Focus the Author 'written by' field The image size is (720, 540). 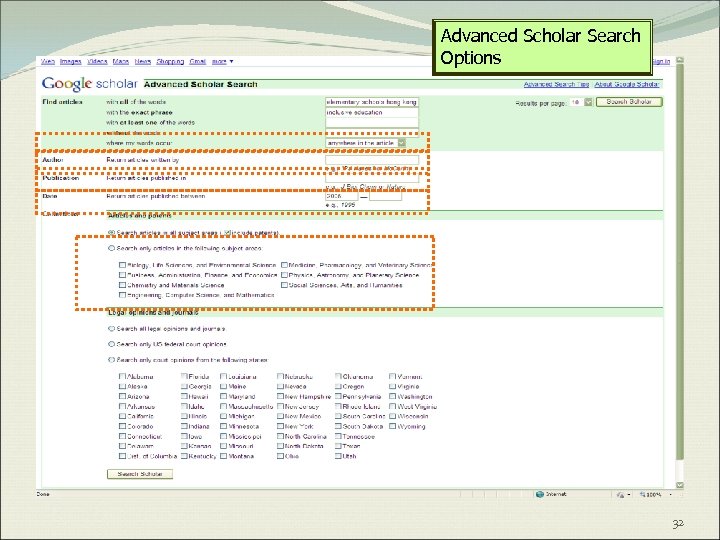tap(372, 160)
